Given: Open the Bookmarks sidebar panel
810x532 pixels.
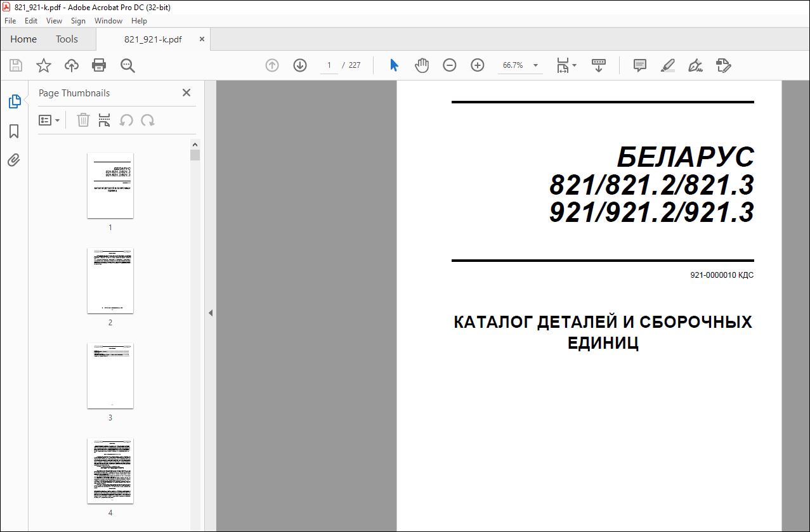Looking at the screenshot, I should [x=14, y=131].
